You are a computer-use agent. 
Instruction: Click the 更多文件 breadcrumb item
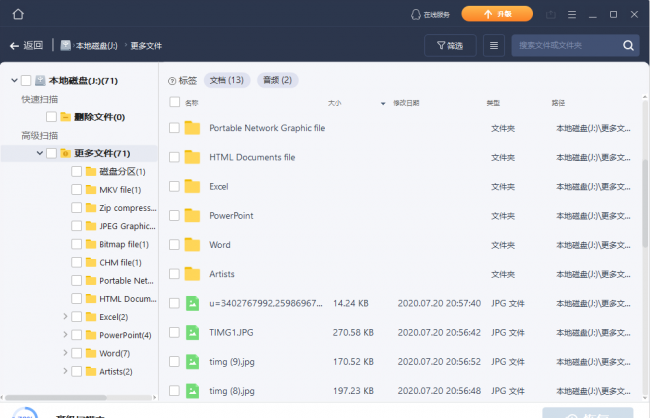tap(146, 46)
